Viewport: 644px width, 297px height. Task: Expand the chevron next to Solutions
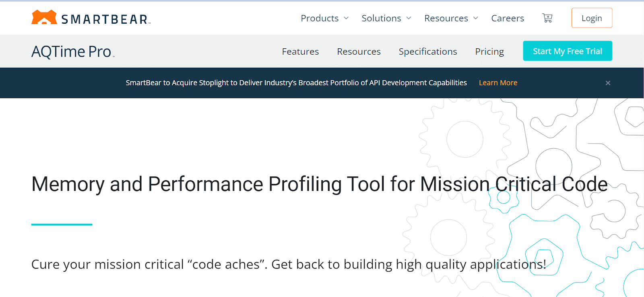(409, 18)
